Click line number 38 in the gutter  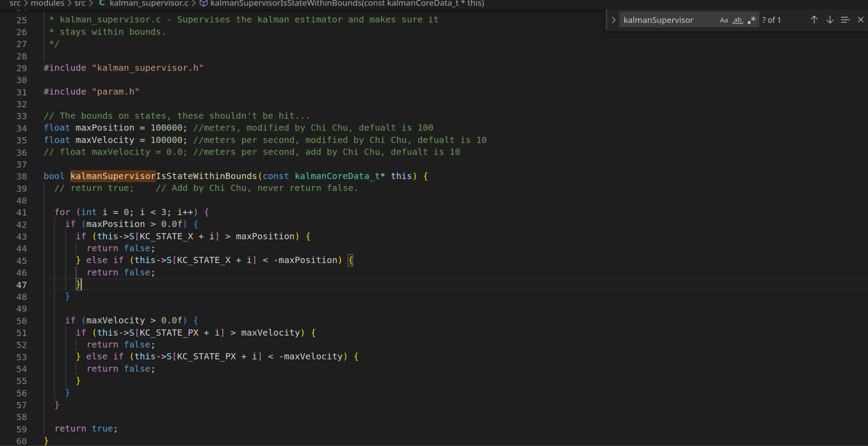click(x=22, y=176)
